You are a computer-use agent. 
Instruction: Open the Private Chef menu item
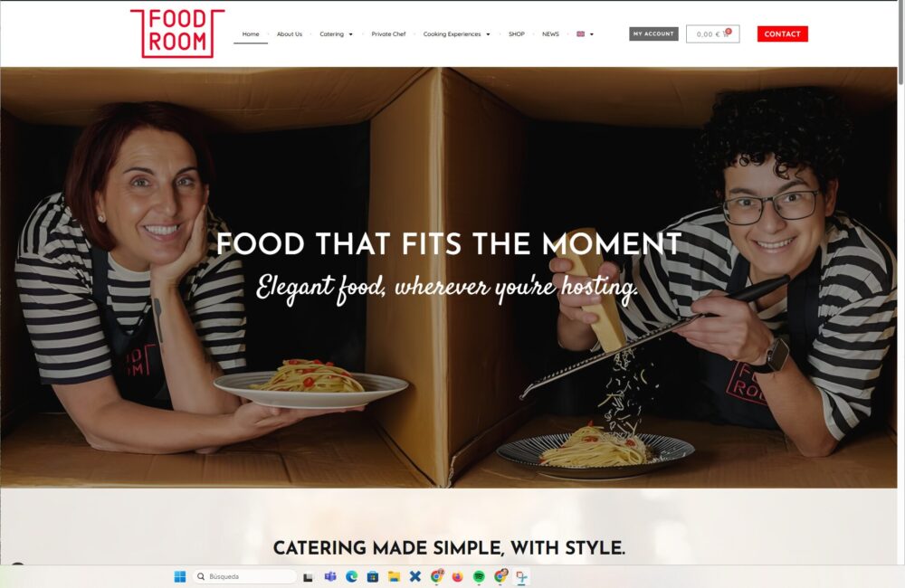[x=388, y=34]
